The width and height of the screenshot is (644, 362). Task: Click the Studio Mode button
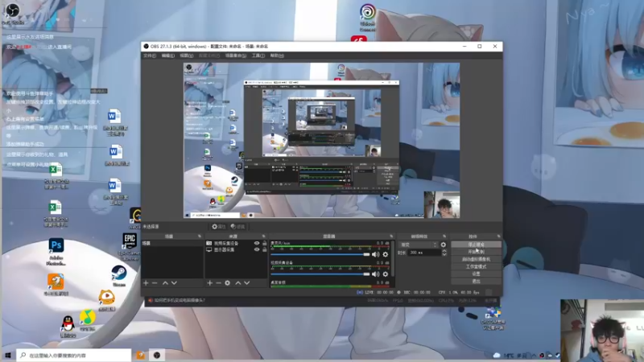pos(476,266)
